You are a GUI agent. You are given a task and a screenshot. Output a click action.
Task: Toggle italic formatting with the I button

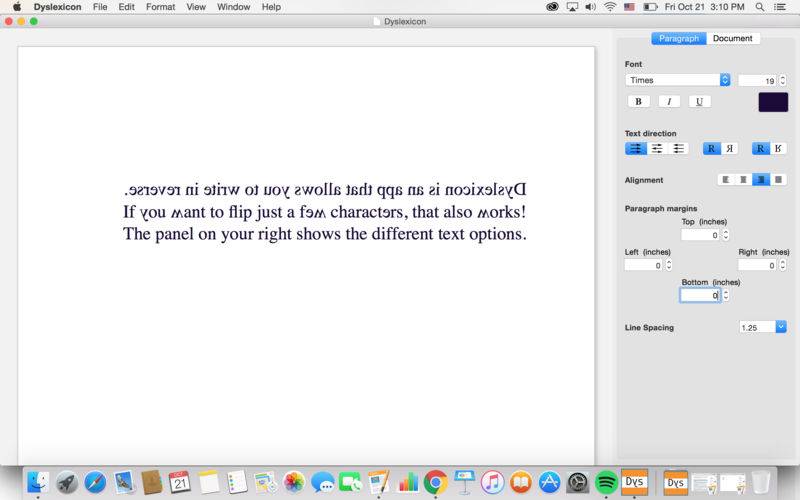(x=668, y=101)
